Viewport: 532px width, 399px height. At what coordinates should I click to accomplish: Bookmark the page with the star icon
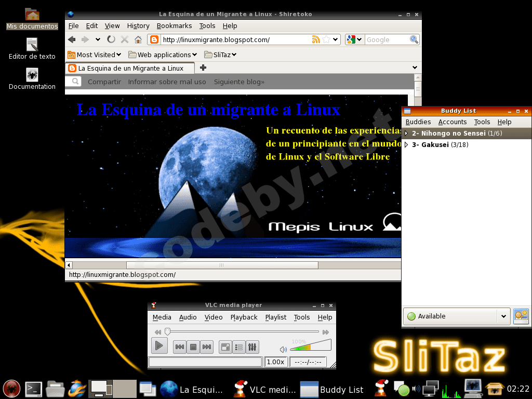pos(326,39)
